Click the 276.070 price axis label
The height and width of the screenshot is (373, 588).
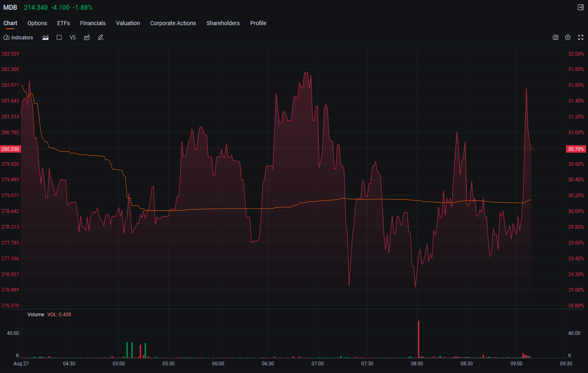pos(10,305)
